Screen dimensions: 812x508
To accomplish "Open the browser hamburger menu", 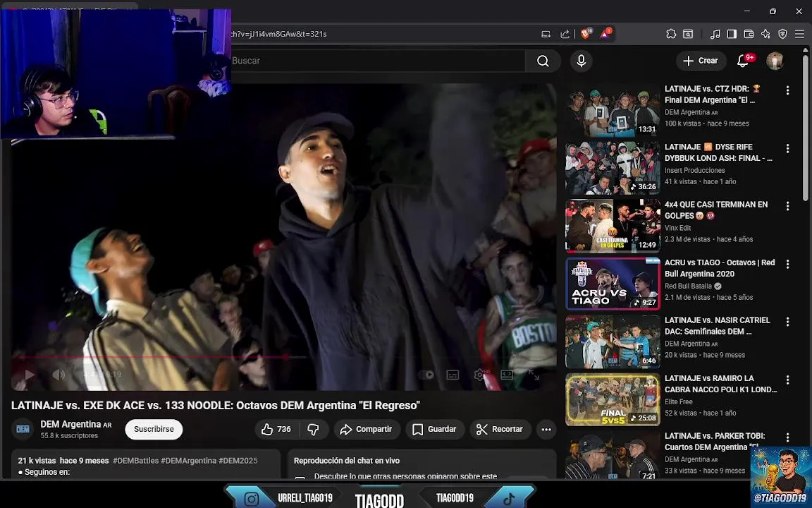I will coord(799,34).
